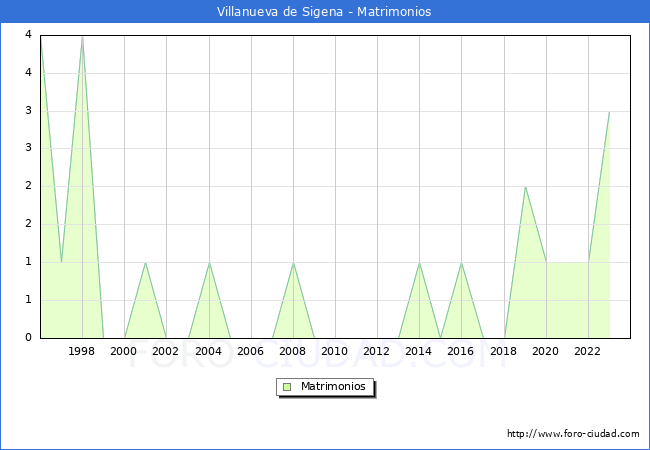Open the foro-ciudad.com link
The width and height of the screenshot is (650, 450).
click(x=573, y=434)
